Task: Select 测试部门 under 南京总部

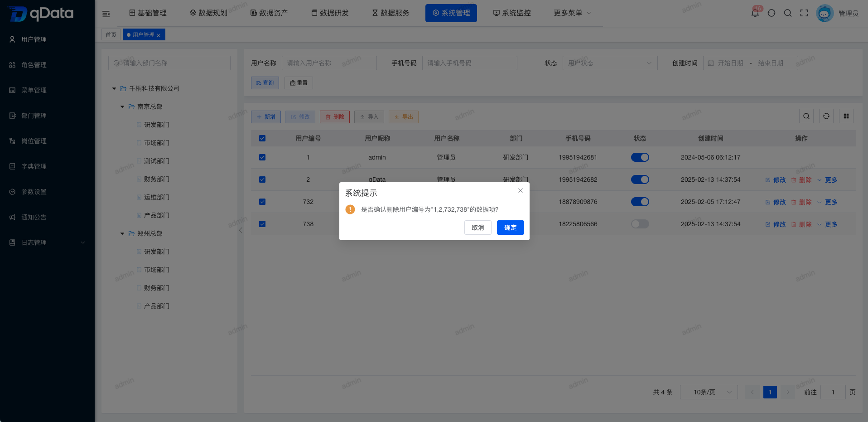Action: coord(157,161)
